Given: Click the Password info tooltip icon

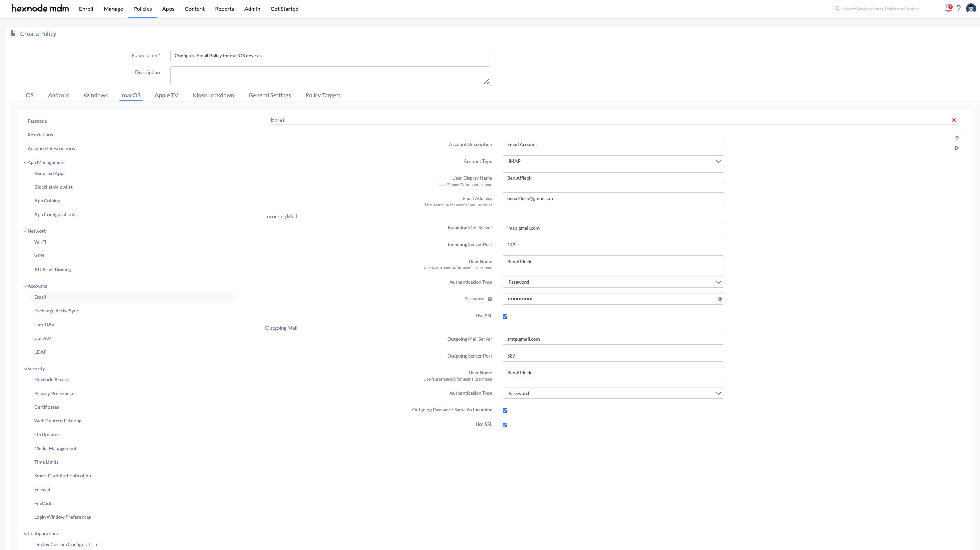Looking at the screenshot, I should 490,299.
